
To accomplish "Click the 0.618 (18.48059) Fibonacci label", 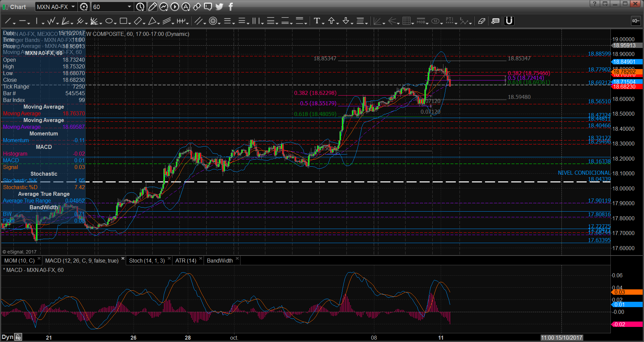I will [315, 114].
